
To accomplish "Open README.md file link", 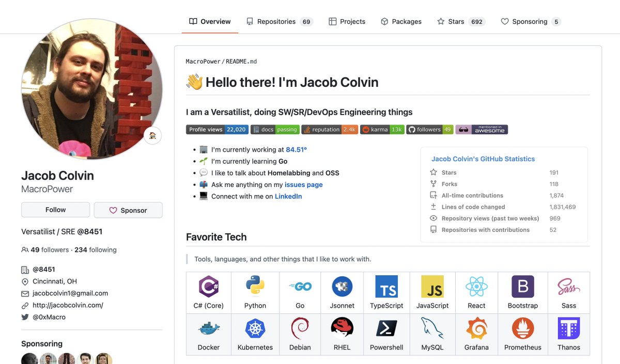I will [241, 61].
